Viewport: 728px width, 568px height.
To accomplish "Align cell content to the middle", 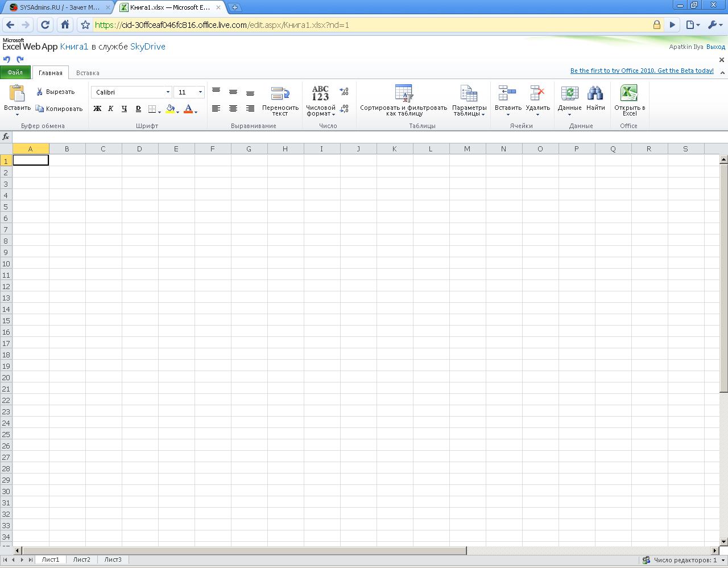I will (x=233, y=92).
